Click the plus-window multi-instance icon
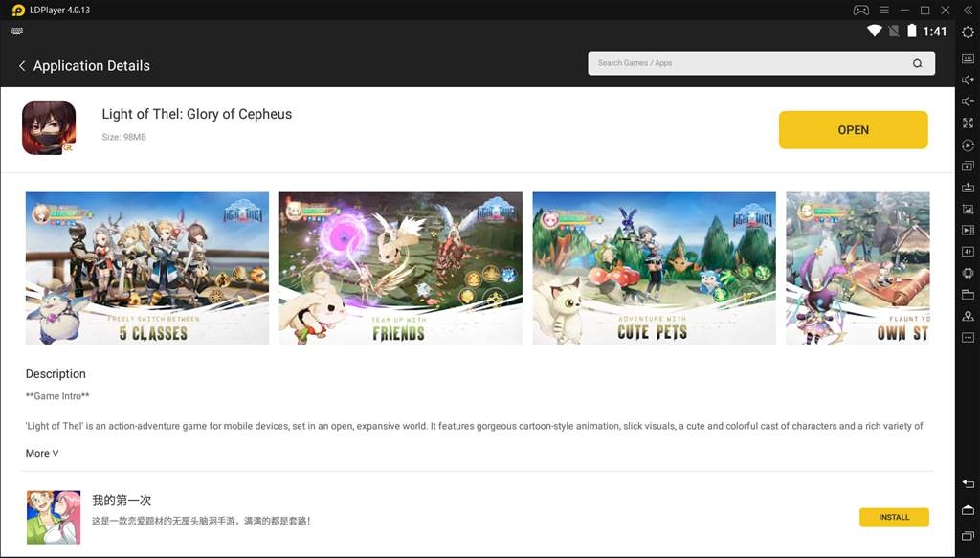The height and width of the screenshot is (558, 980). point(968,167)
